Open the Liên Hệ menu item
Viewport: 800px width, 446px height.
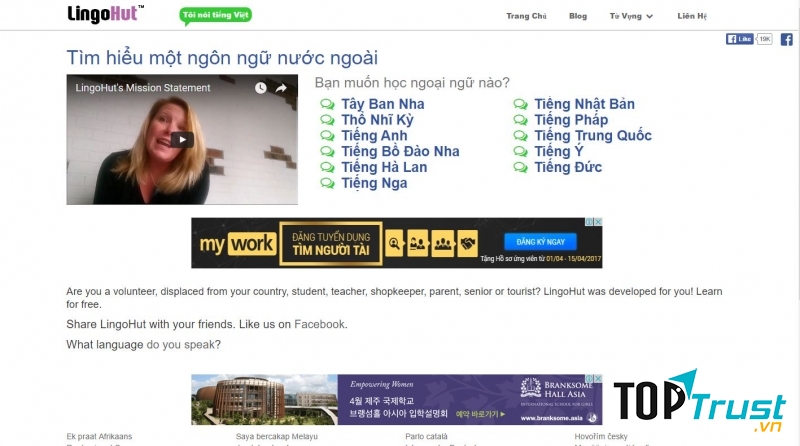coord(692,16)
